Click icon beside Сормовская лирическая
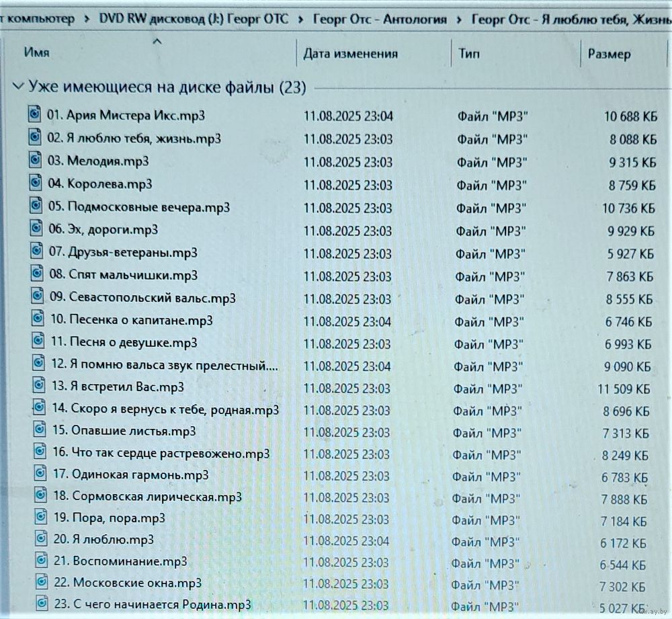672x619 pixels. [41, 495]
